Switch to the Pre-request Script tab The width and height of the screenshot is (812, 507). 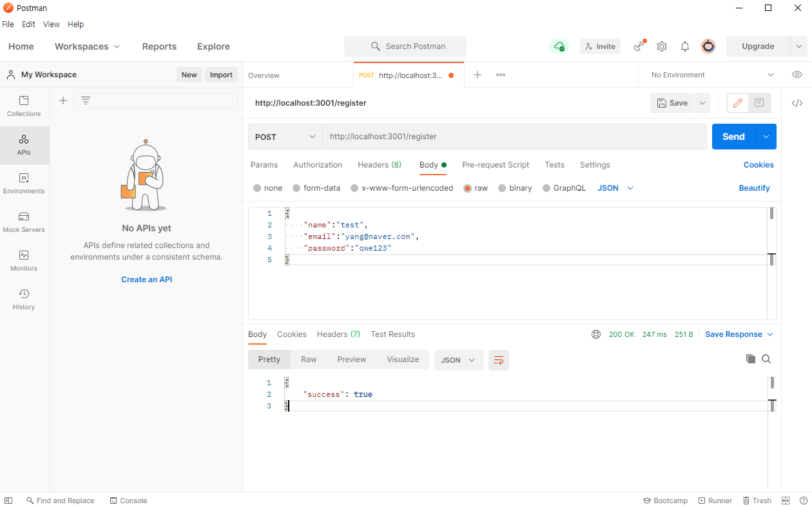click(496, 165)
